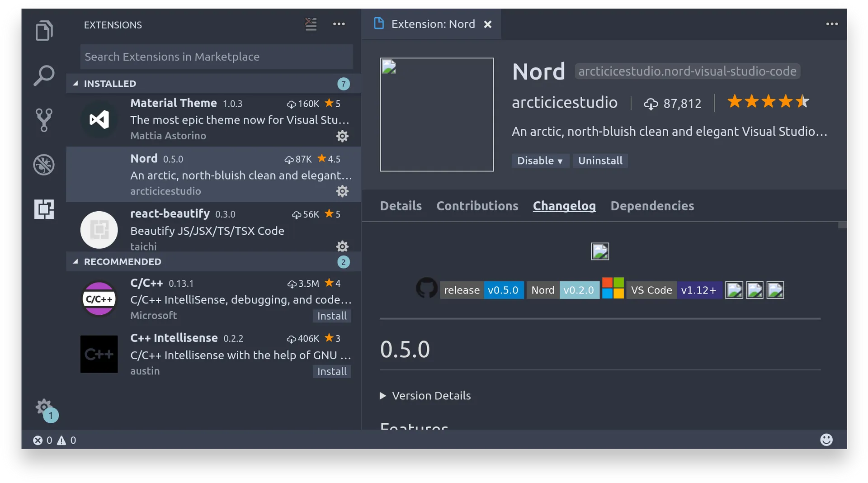Select the Extensions view icon
Image resolution: width=868 pixels, height=483 pixels.
pyautogui.click(x=44, y=209)
